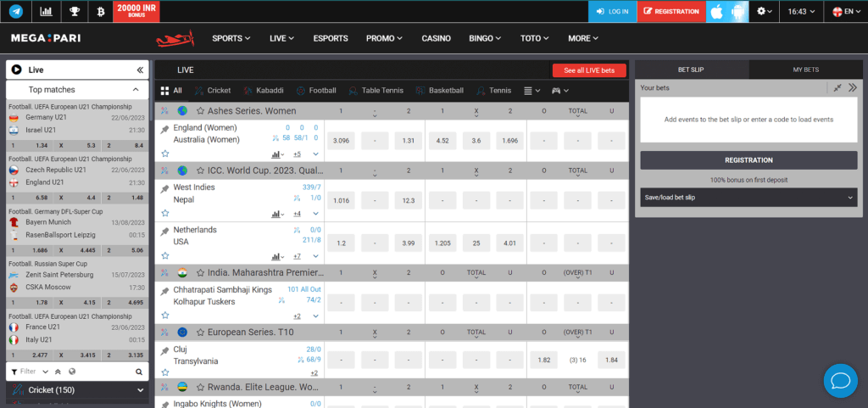Click the Bitcoin payments icon

tap(101, 11)
